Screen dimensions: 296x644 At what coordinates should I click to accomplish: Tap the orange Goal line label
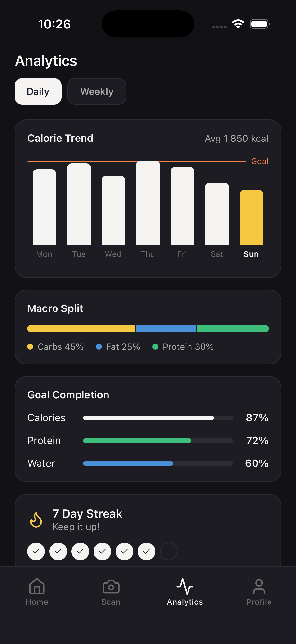pyautogui.click(x=259, y=161)
